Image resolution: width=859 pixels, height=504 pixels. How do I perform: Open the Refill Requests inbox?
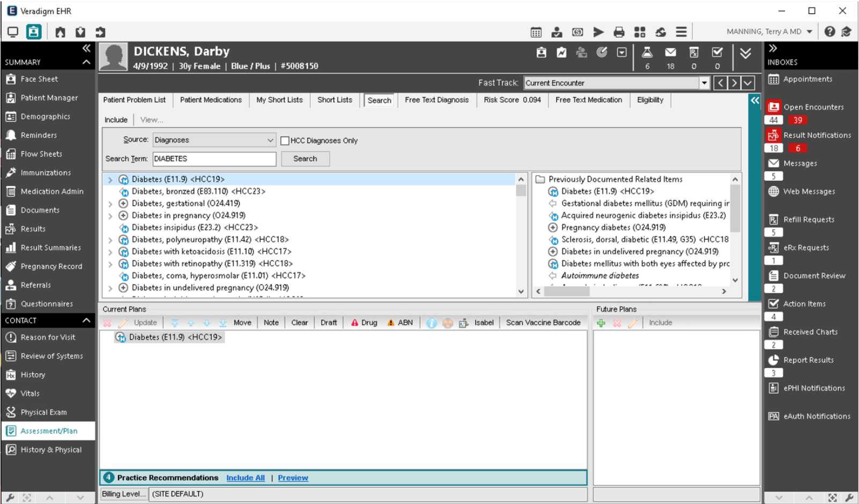point(809,219)
